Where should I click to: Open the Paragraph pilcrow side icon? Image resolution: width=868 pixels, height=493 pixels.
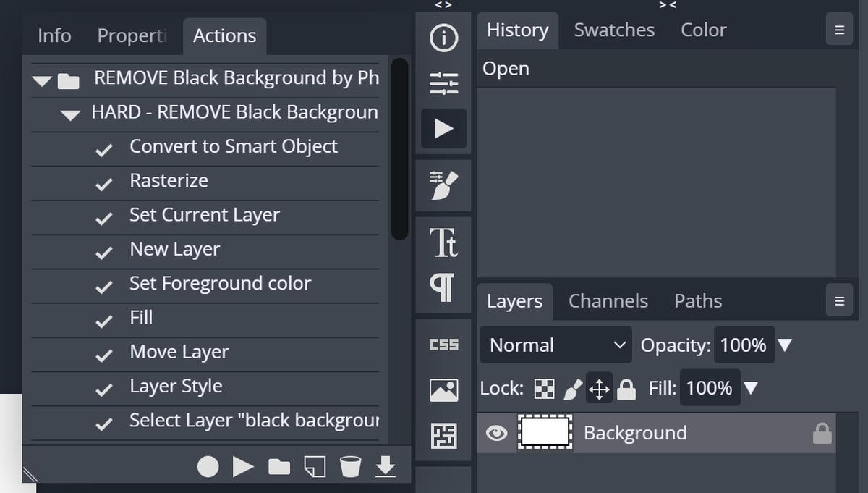(443, 287)
